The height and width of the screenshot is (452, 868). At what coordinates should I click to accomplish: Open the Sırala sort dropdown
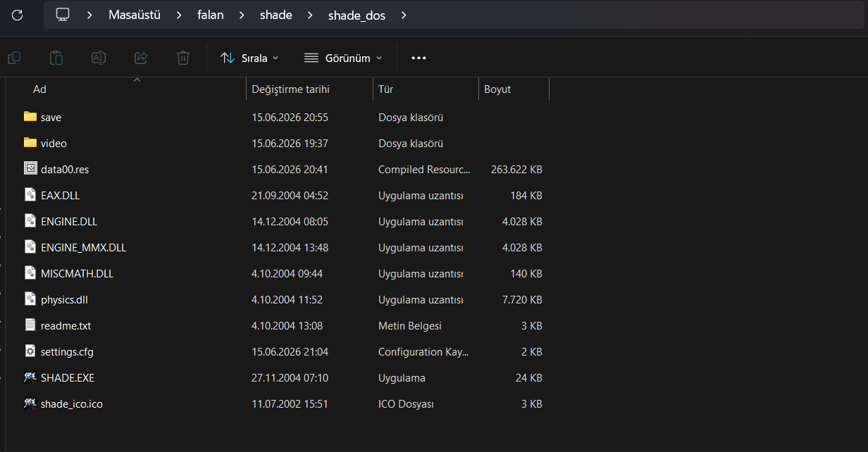pyautogui.click(x=249, y=58)
